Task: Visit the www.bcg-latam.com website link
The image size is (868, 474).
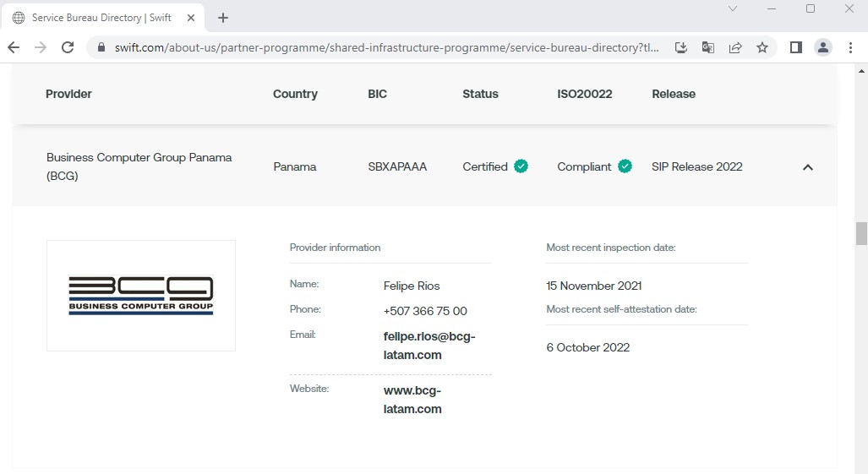Action: coord(412,400)
